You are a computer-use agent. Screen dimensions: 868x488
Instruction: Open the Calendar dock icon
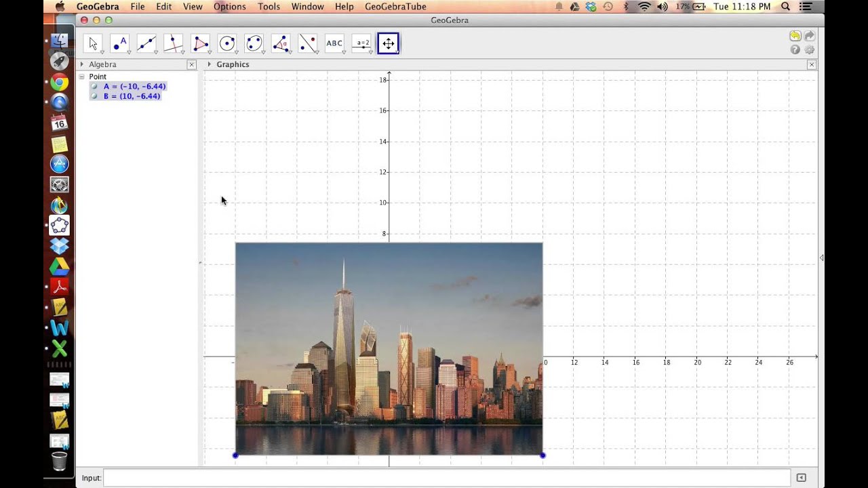pos(60,123)
